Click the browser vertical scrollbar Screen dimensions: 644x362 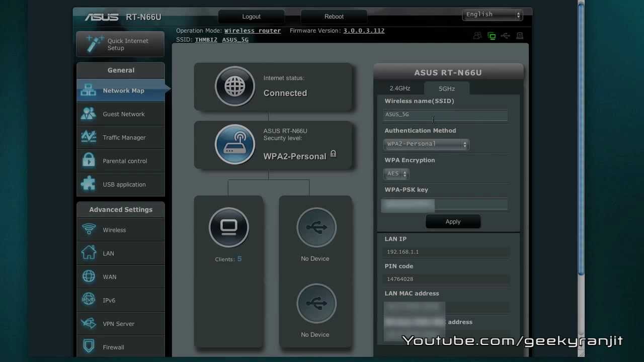(581, 140)
